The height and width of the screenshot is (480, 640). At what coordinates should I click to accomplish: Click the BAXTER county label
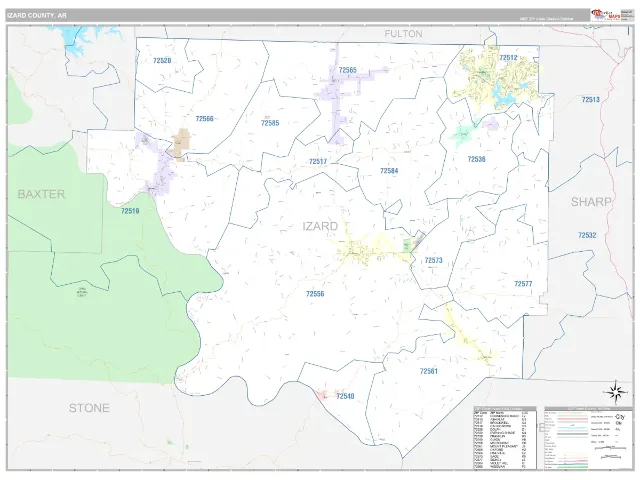click(41, 194)
